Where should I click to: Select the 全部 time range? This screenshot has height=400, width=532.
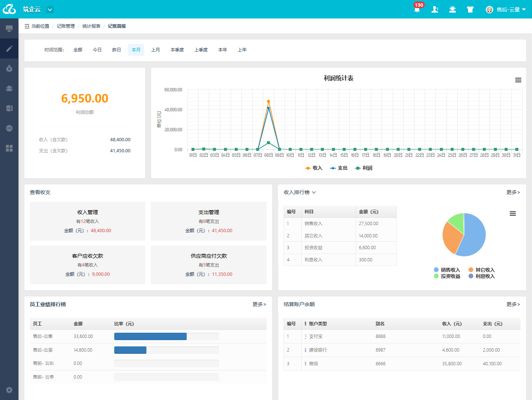pyautogui.click(x=78, y=50)
